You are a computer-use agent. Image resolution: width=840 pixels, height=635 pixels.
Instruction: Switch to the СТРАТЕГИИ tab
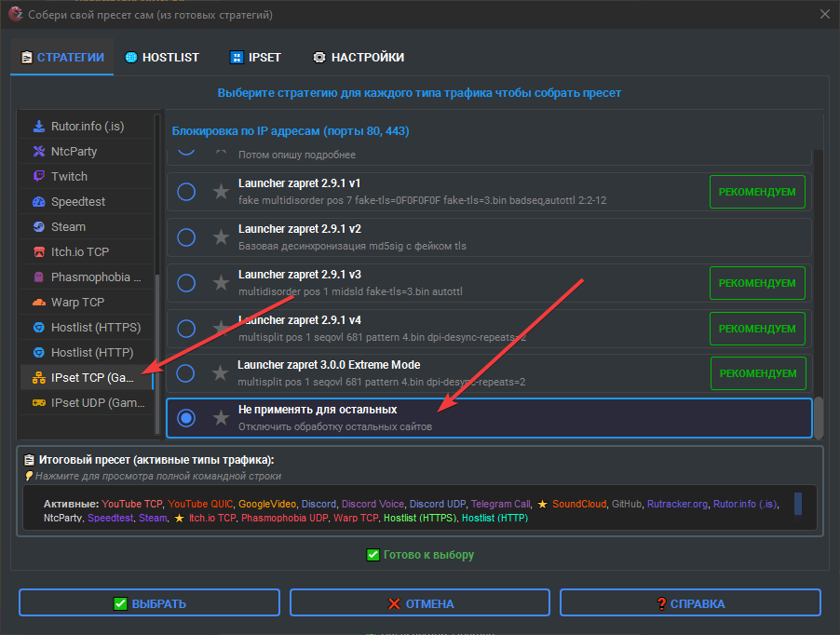pyautogui.click(x=62, y=58)
